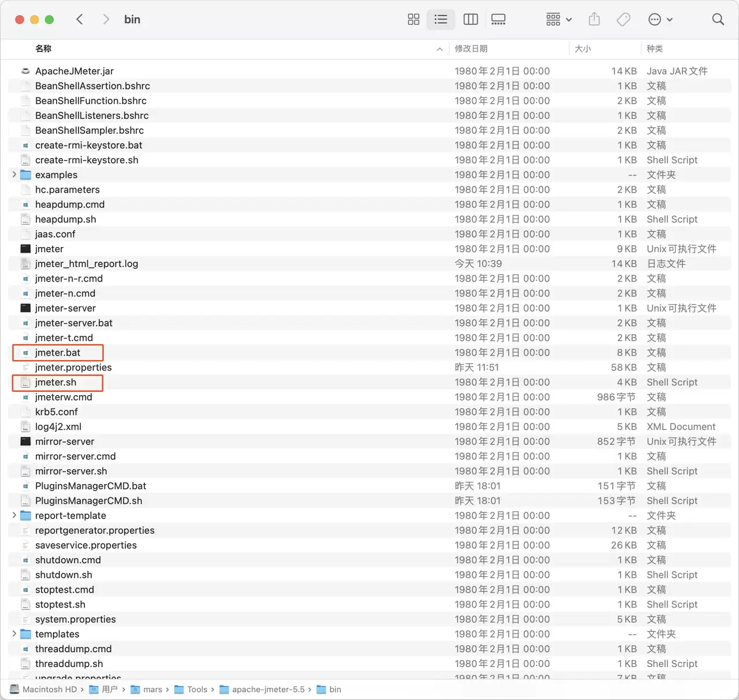Select the ApacheJMeter.jar file icon

point(25,71)
